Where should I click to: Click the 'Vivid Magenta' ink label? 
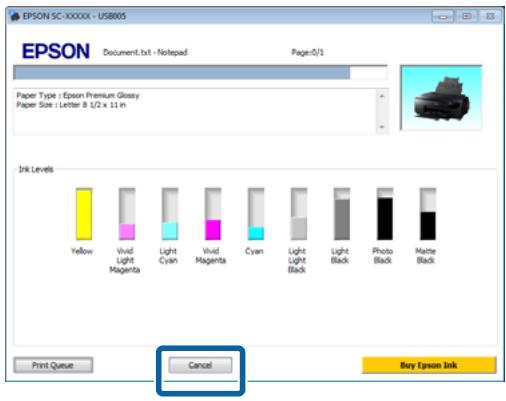click(x=211, y=256)
